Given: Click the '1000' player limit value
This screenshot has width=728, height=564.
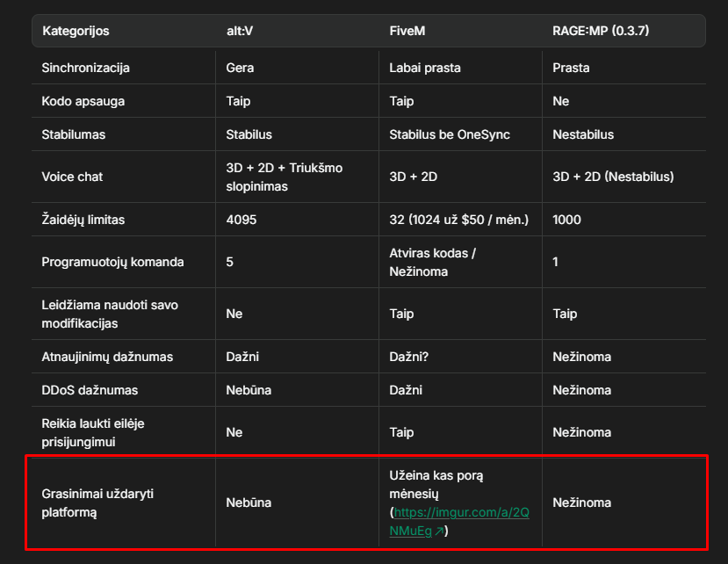Looking at the screenshot, I should [x=566, y=220].
